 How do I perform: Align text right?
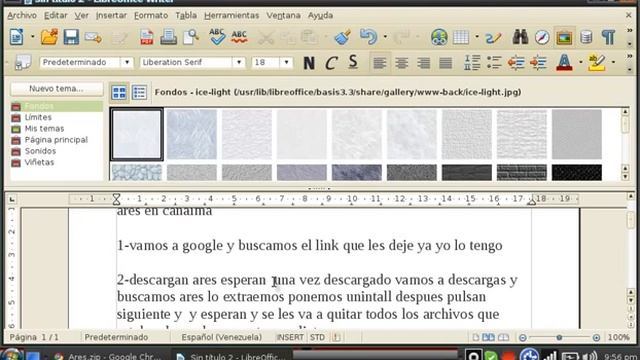coord(424,63)
